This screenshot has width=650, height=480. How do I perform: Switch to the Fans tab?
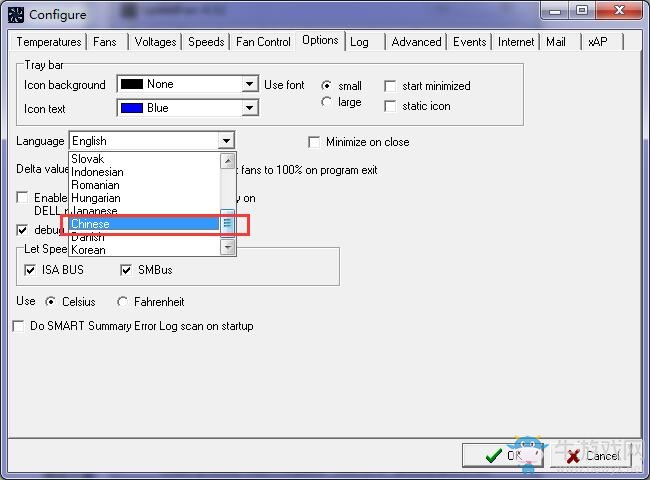pos(104,42)
